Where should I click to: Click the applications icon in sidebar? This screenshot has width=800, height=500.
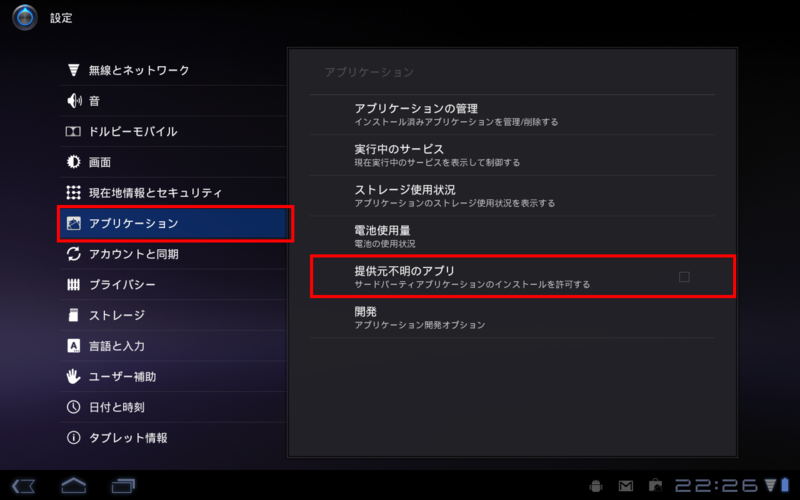[73, 223]
